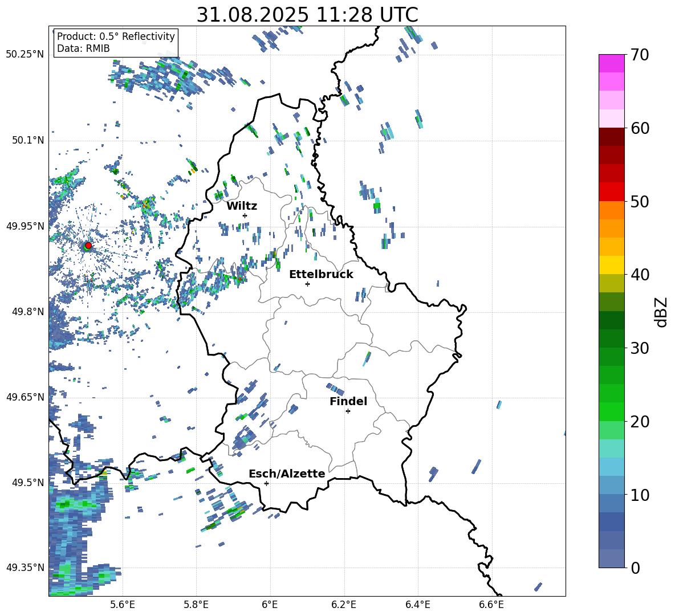Click the Wiltz location cross marker
This screenshot has width=675, height=616.
pyautogui.click(x=245, y=215)
